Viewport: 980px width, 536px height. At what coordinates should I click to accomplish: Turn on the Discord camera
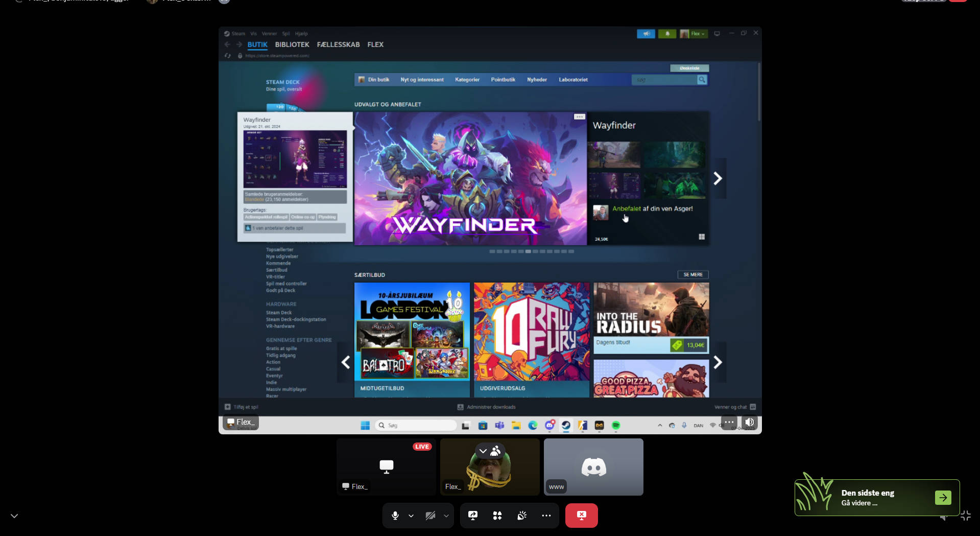pos(431,516)
